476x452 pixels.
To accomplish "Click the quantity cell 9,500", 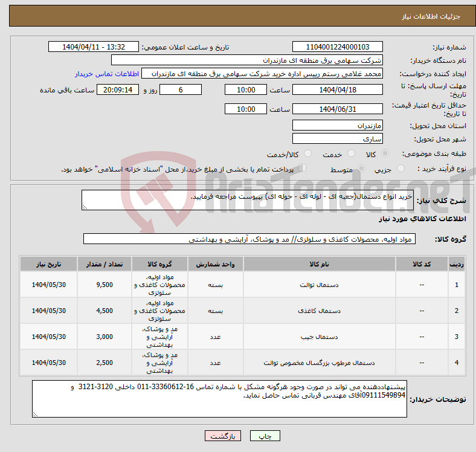I will pyautogui.click(x=105, y=285).
